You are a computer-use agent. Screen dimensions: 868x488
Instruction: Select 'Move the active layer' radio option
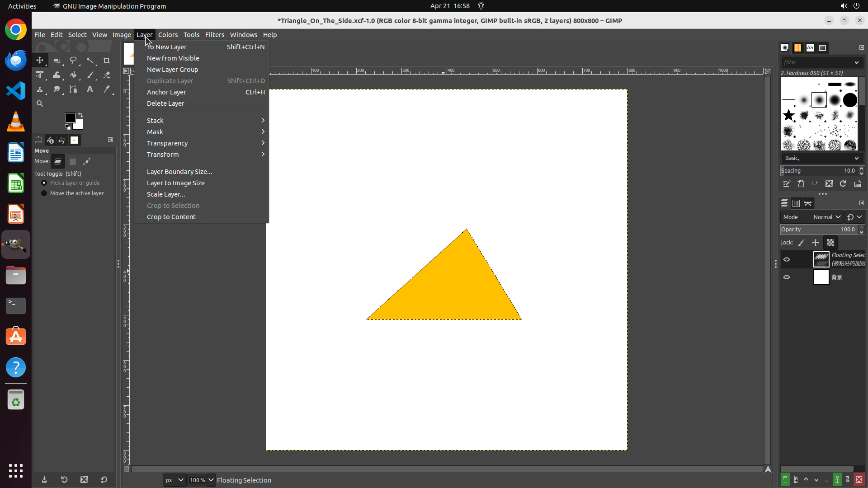point(44,193)
